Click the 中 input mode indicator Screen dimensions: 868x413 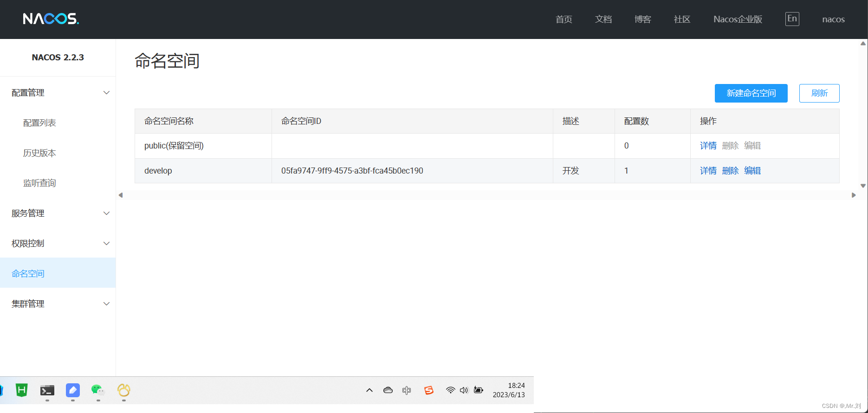pos(407,390)
